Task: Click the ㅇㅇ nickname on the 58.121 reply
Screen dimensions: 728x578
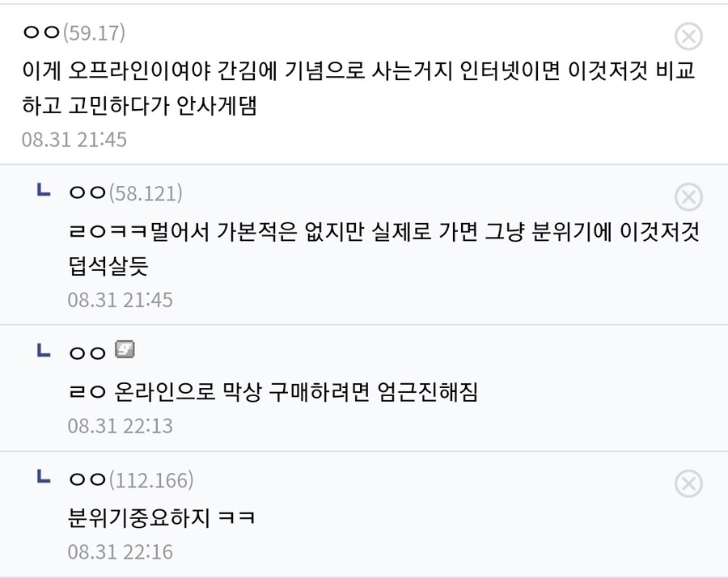Action: pyautogui.click(x=87, y=194)
